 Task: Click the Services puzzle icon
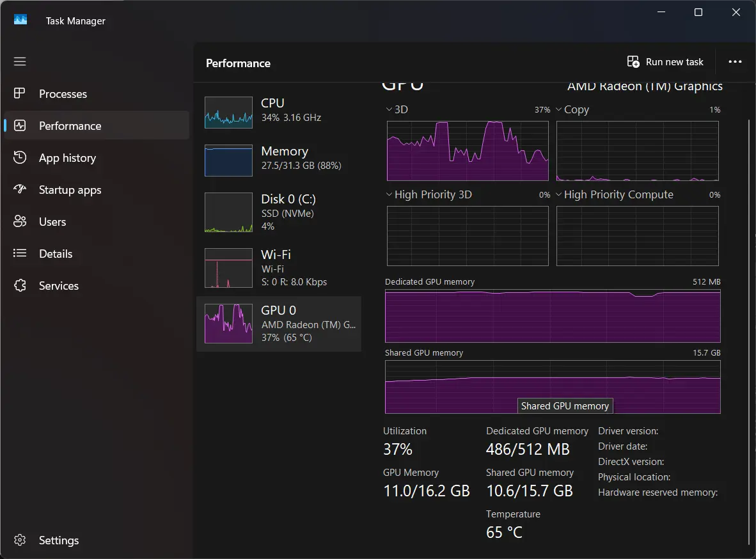click(x=20, y=286)
